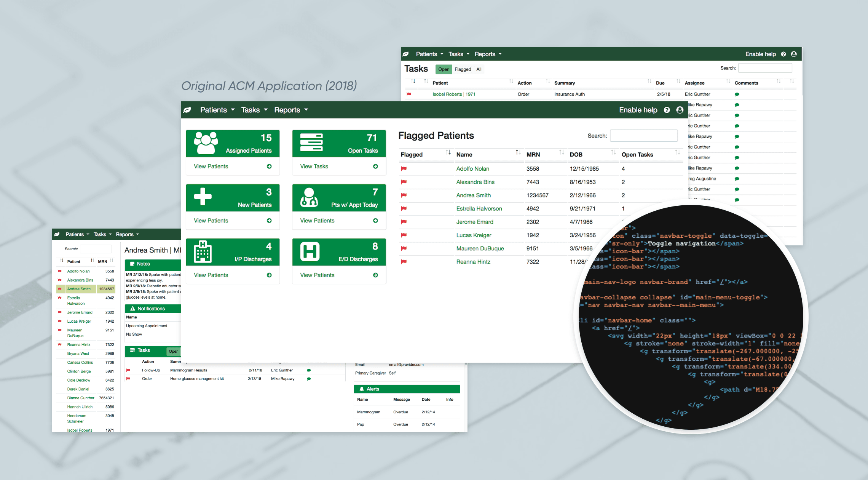Click the help icon in Tasks window navbar
The image size is (868, 480).
pyautogui.click(x=783, y=54)
